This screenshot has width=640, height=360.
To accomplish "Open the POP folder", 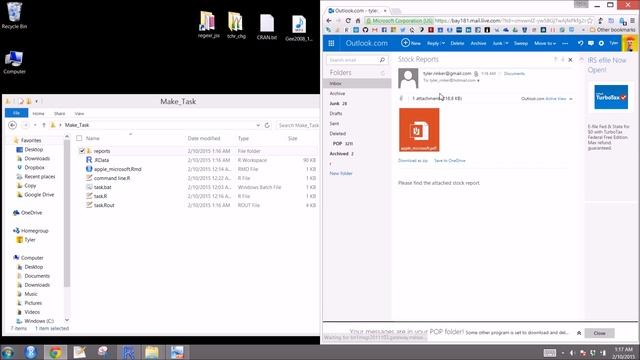I will click(342, 144).
